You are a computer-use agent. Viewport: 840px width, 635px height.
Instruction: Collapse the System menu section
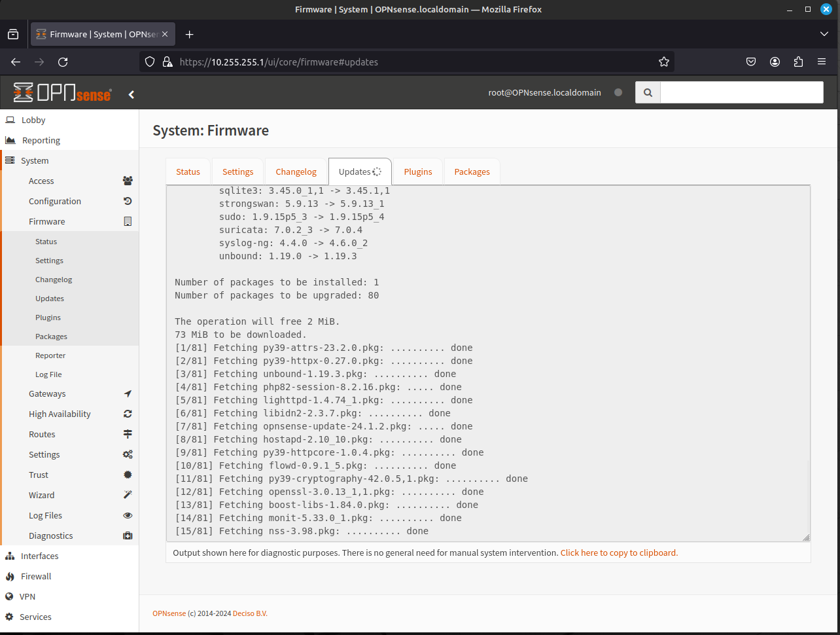click(x=69, y=160)
